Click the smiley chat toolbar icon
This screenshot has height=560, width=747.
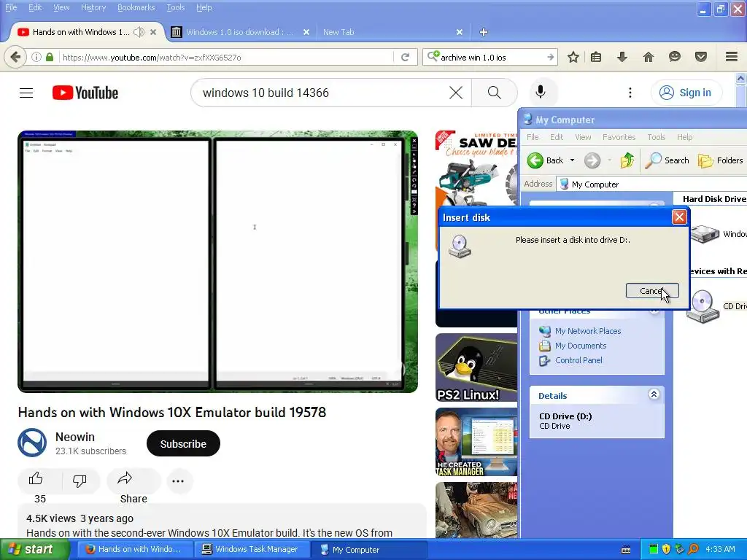(x=675, y=57)
